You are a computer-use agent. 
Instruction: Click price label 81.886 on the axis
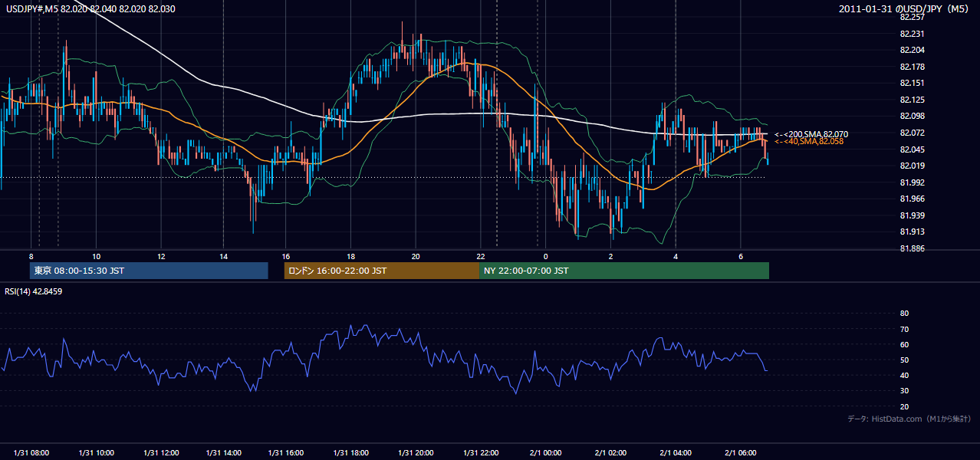(x=911, y=248)
